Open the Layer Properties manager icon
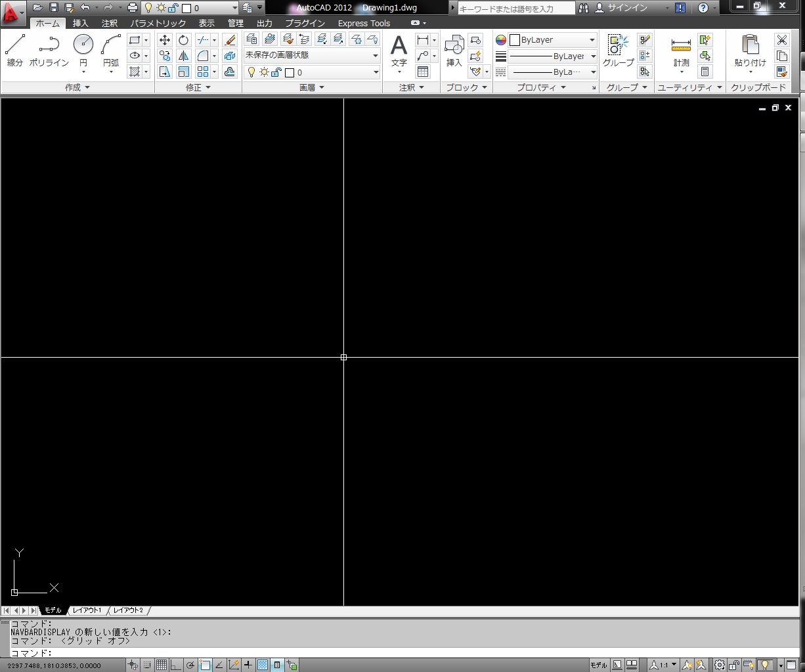The width and height of the screenshot is (805, 672). coord(251,39)
